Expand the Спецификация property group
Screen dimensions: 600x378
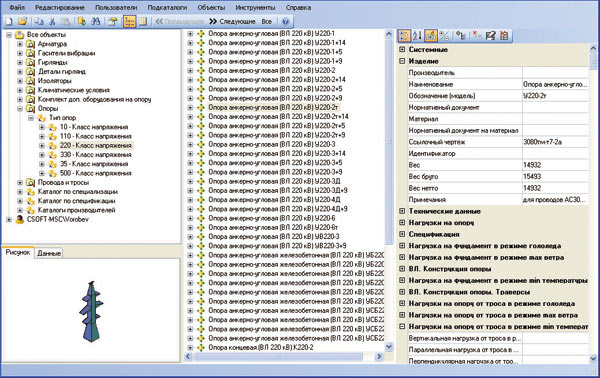pos(402,234)
